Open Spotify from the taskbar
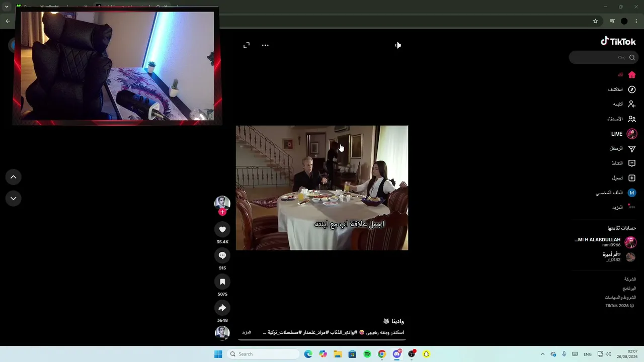The width and height of the screenshot is (644, 362). point(367,354)
